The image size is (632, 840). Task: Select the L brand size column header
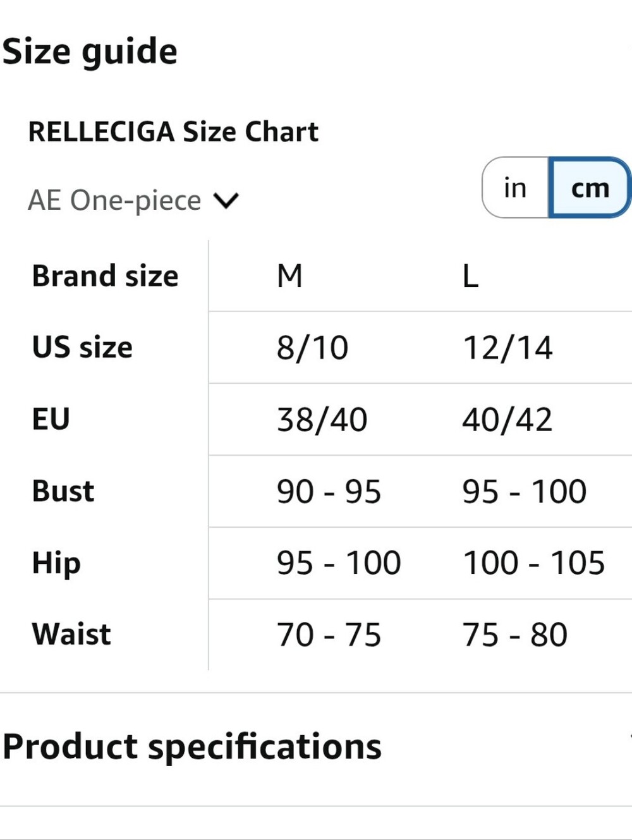(x=470, y=276)
